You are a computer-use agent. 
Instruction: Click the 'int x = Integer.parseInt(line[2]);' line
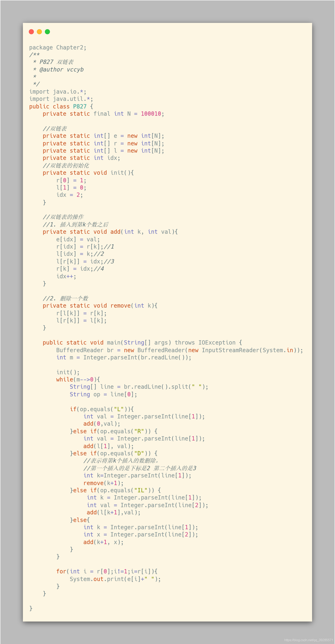[141, 535]
